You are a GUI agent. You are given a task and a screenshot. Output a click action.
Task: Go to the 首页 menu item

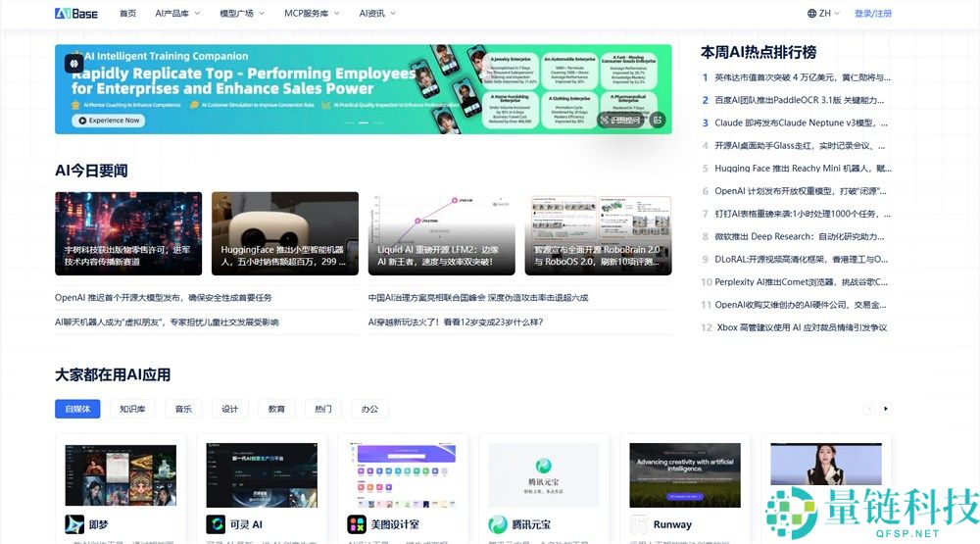127,14
